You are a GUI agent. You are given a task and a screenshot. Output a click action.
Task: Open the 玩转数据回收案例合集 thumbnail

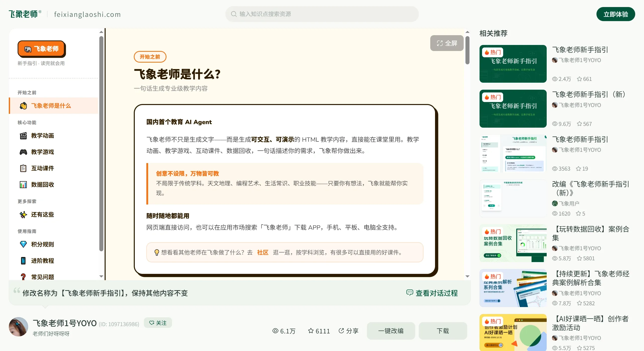click(x=513, y=243)
